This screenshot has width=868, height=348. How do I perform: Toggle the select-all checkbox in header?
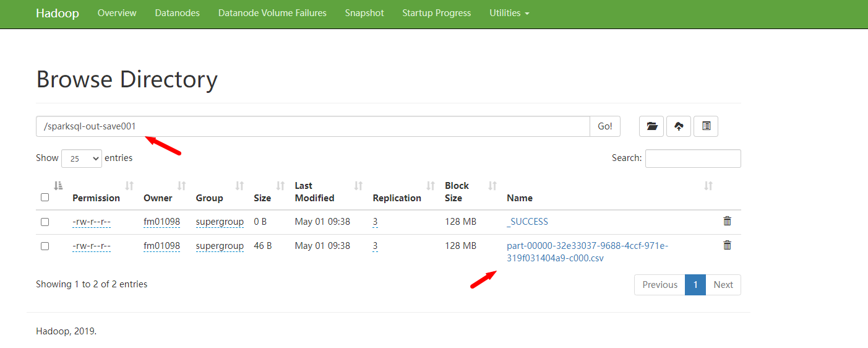(45, 198)
